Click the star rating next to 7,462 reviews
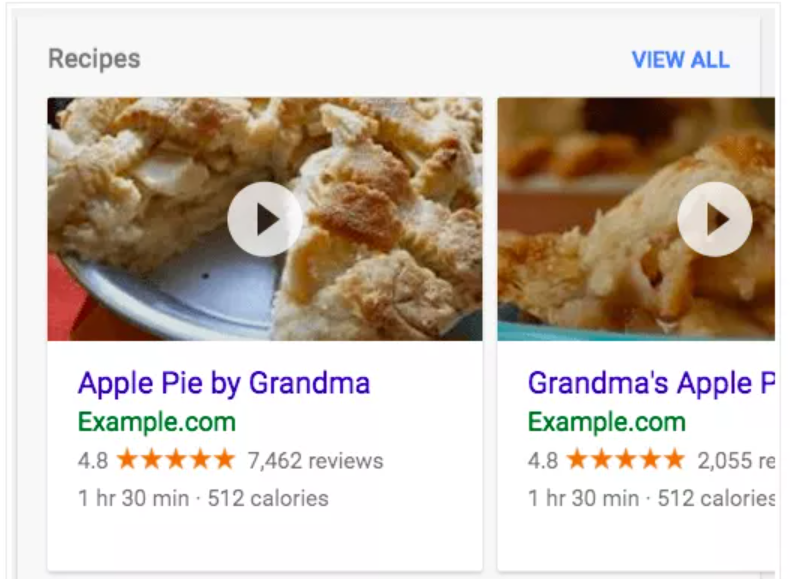Image resolution: width=790 pixels, height=579 pixels. point(176,460)
